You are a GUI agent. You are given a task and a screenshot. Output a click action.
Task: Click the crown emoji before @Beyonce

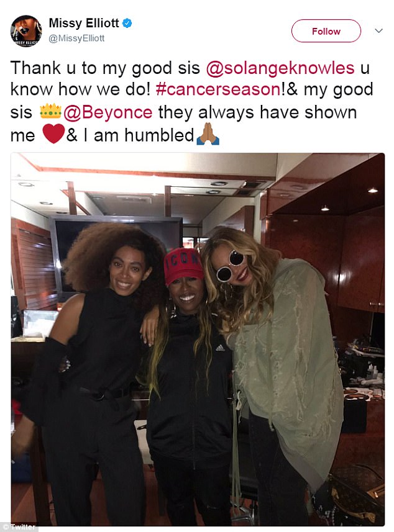tap(50, 111)
